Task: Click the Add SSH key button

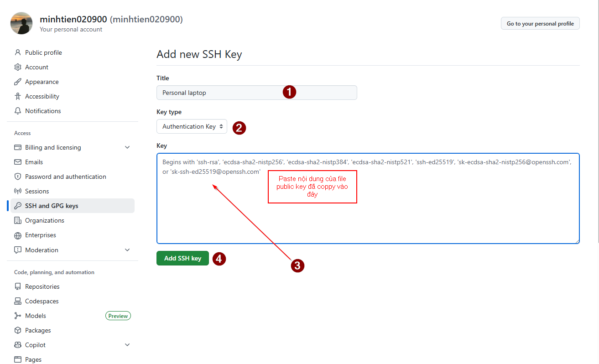Action: [x=182, y=258]
